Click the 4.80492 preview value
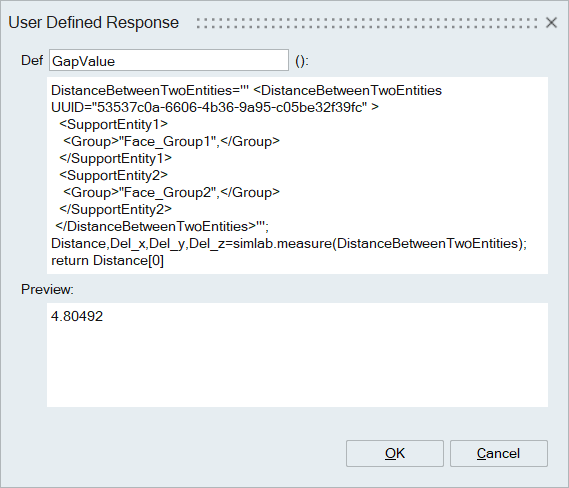569x488 pixels. coord(77,316)
